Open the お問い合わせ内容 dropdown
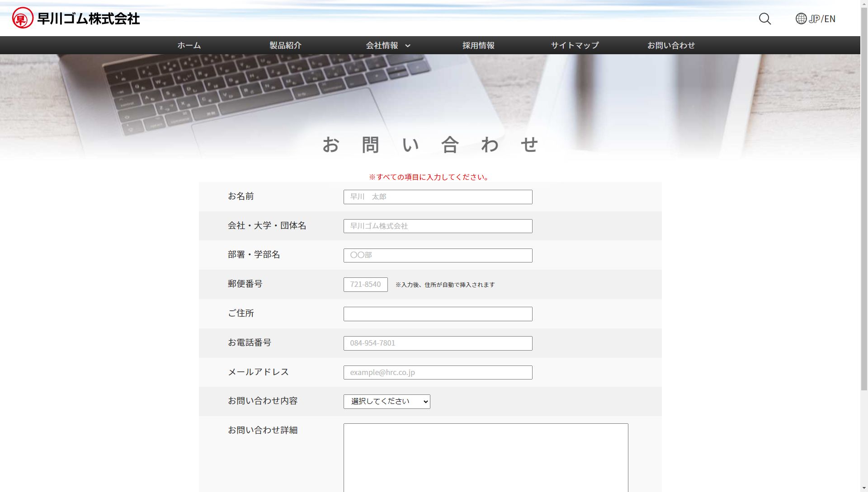The image size is (868, 492). (x=387, y=402)
